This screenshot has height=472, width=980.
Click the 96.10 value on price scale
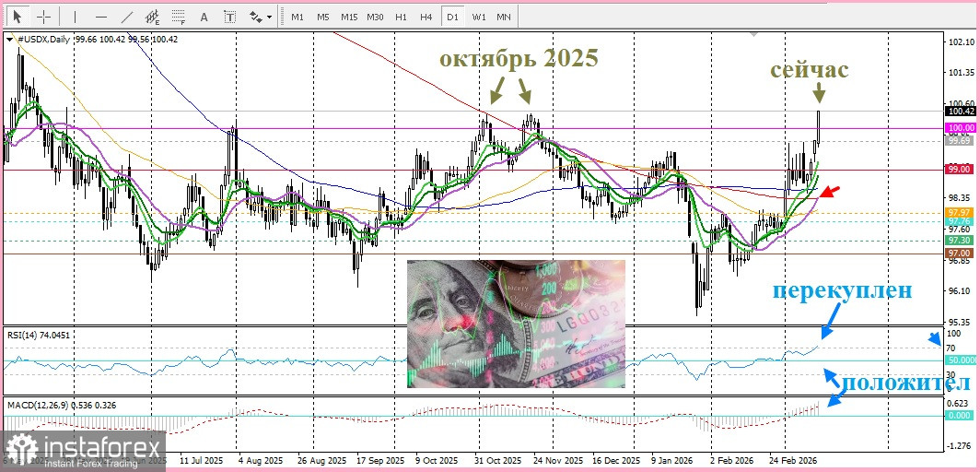(960, 291)
